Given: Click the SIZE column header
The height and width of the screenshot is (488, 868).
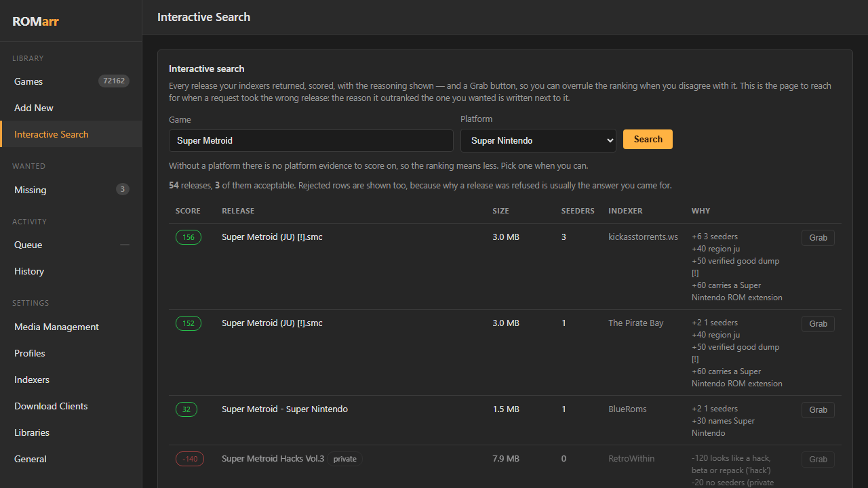Looking at the screenshot, I should pos(500,211).
